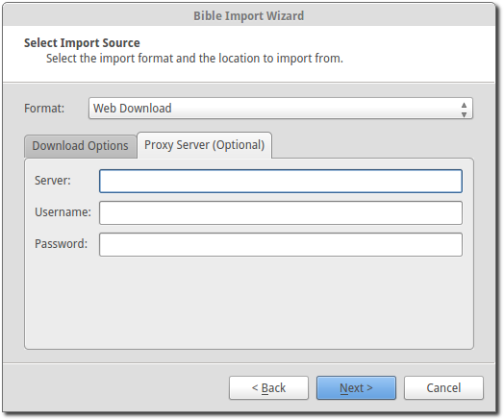Image resolution: width=504 pixels, height=420 pixels.
Task: Cancel the Bible Import Wizard
Action: pos(443,388)
